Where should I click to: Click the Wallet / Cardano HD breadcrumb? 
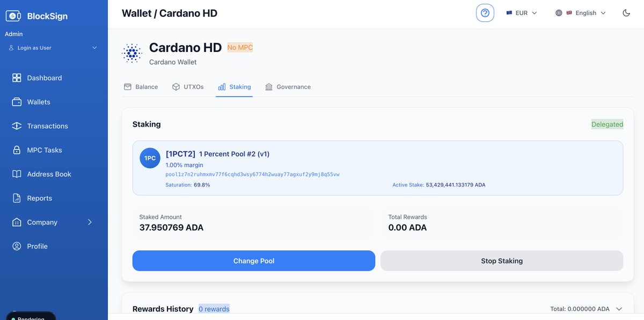170,13
